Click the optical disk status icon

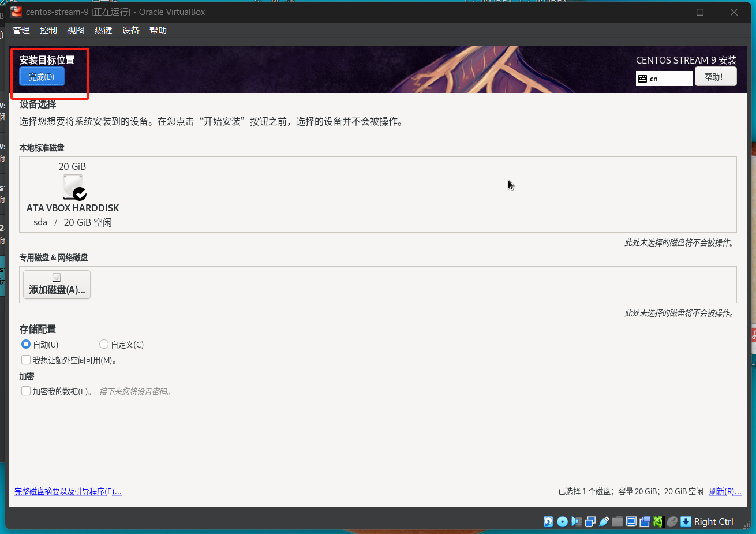[562, 522]
